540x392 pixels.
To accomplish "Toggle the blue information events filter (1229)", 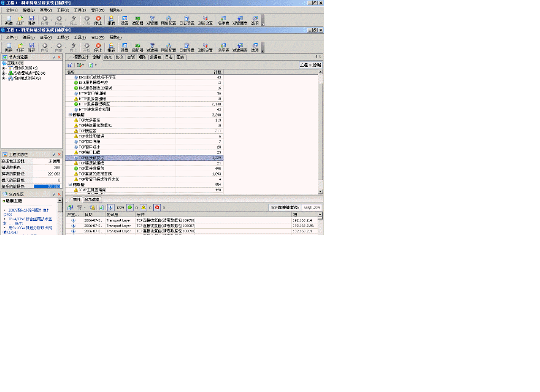I will tap(111, 208).
